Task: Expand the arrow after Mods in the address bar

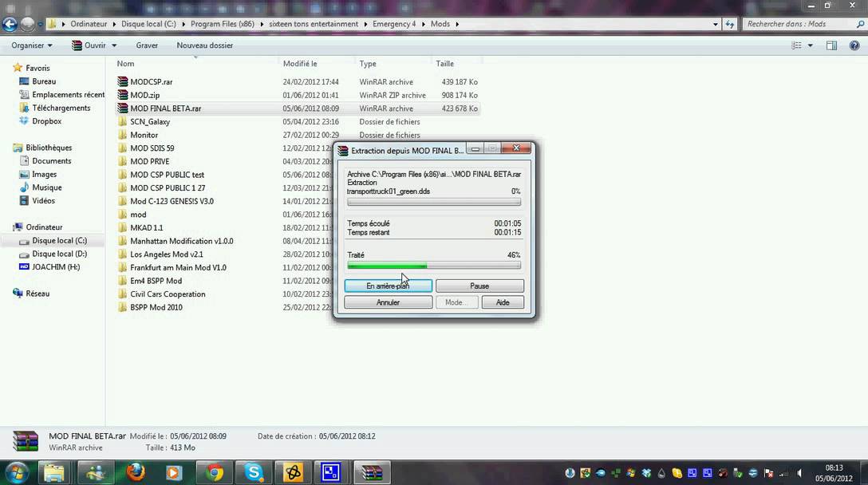Action: 457,24
